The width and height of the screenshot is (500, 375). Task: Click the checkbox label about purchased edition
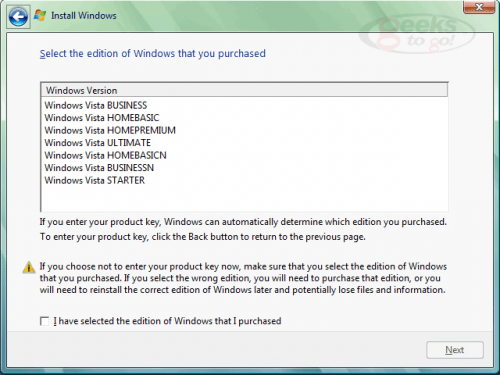click(x=167, y=321)
